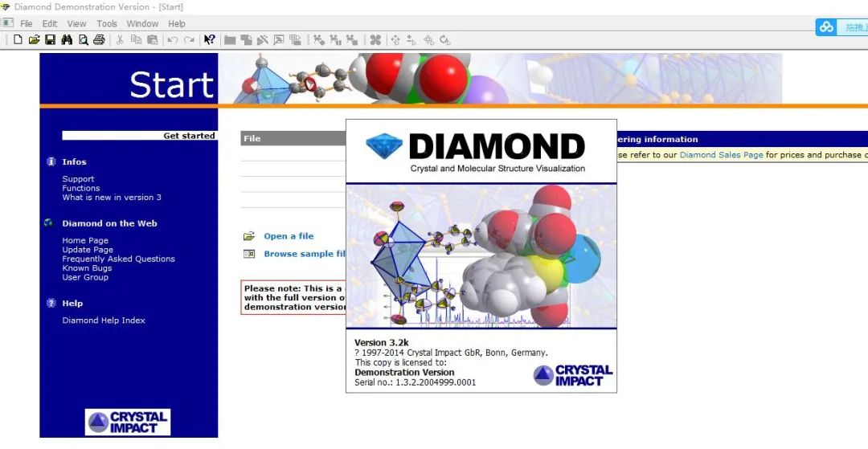Screen dimensions: 868x449
Task: Click the Paste clipboard icon
Action: point(153,40)
